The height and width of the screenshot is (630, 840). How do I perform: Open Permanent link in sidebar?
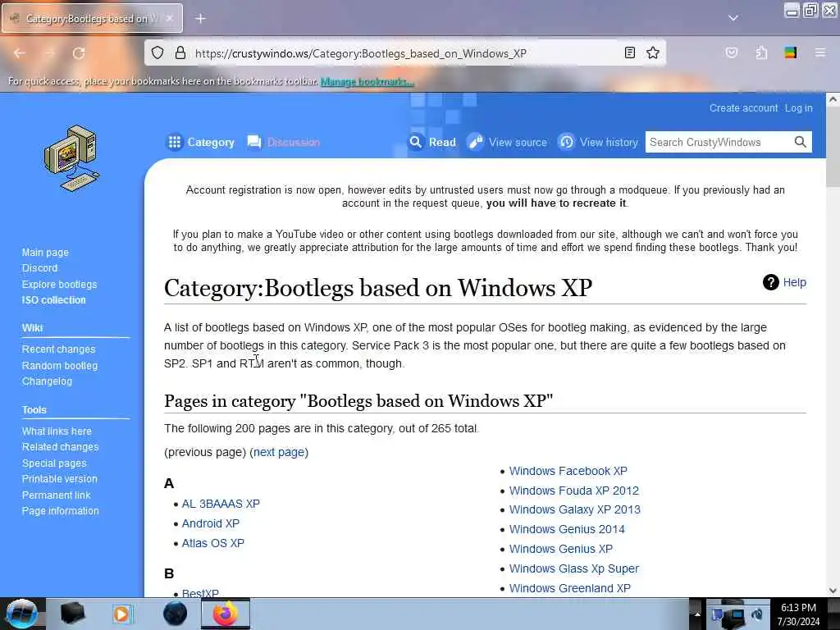[56, 495]
